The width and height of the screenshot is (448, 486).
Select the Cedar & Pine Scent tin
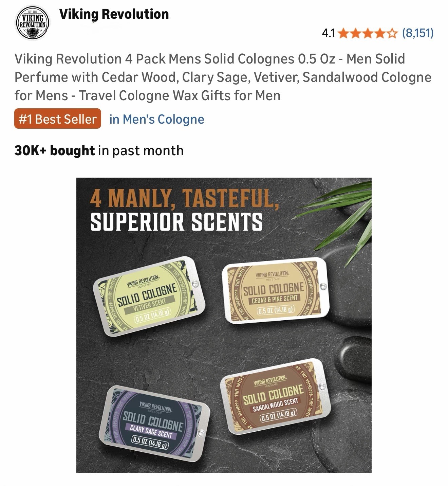tap(274, 291)
